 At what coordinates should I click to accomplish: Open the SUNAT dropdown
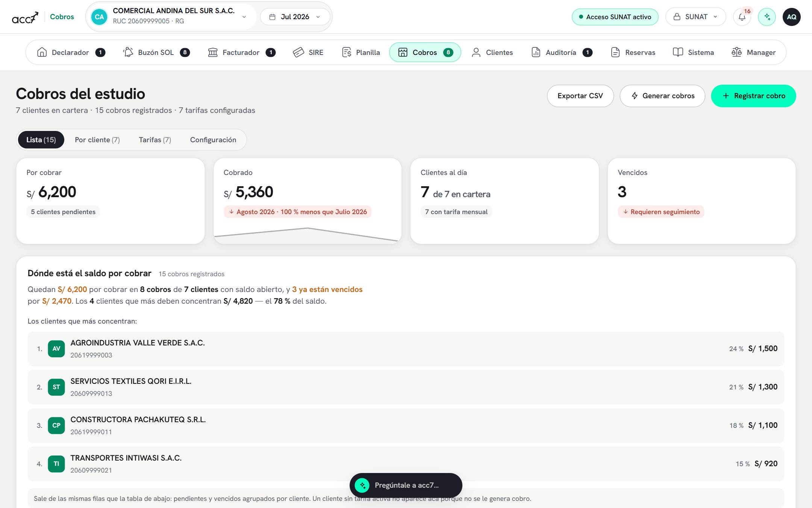[695, 17]
